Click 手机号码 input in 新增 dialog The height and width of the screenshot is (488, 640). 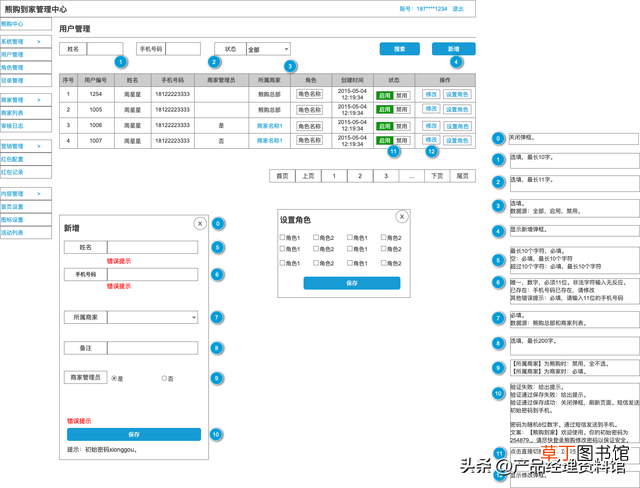(153, 274)
